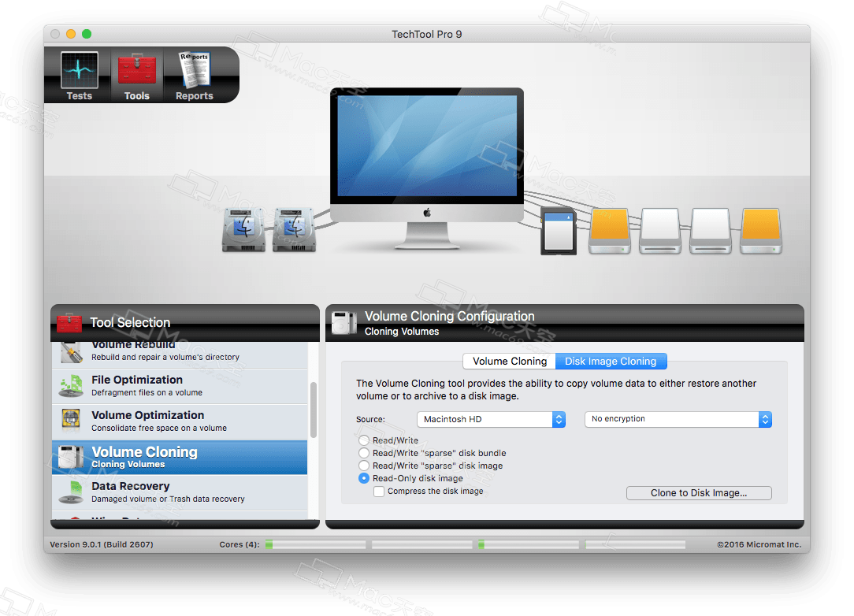Click the second core usage bar
854x616 pixels.
coord(422,544)
